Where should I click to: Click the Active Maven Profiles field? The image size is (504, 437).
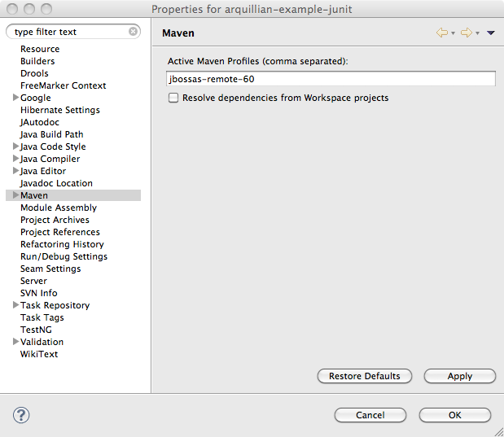coord(330,79)
